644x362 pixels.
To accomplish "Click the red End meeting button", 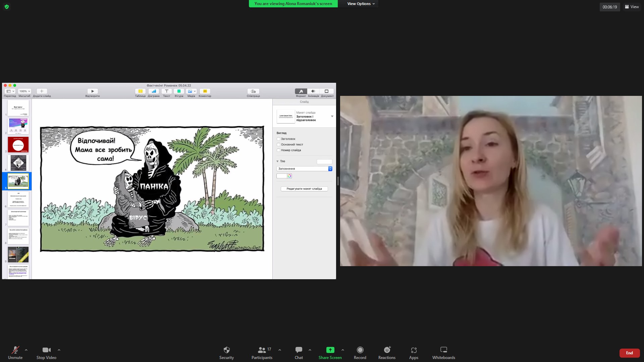I will coord(629,353).
